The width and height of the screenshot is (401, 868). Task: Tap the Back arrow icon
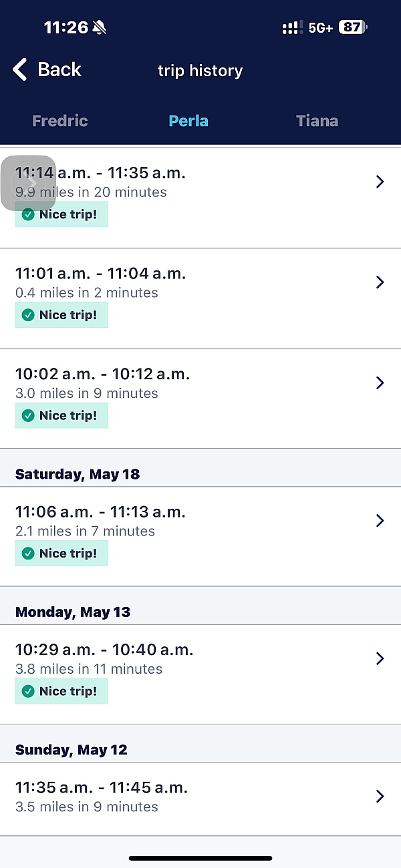20,69
